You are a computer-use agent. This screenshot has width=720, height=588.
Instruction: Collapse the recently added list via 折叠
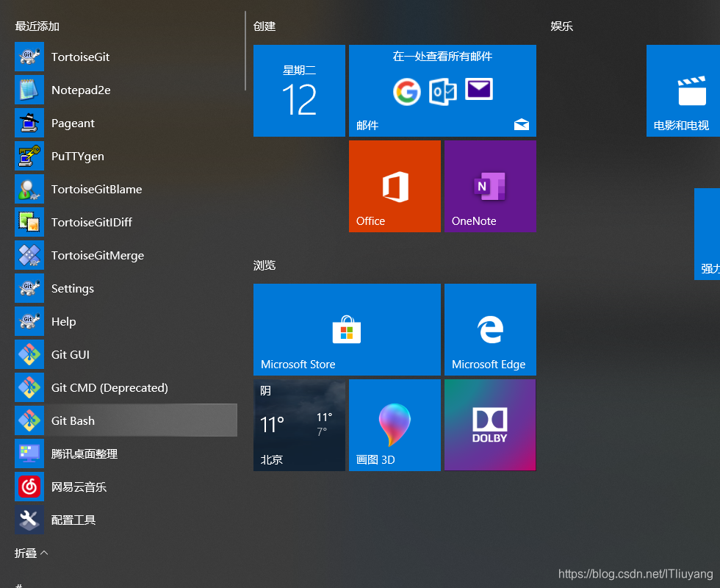(31, 553)
